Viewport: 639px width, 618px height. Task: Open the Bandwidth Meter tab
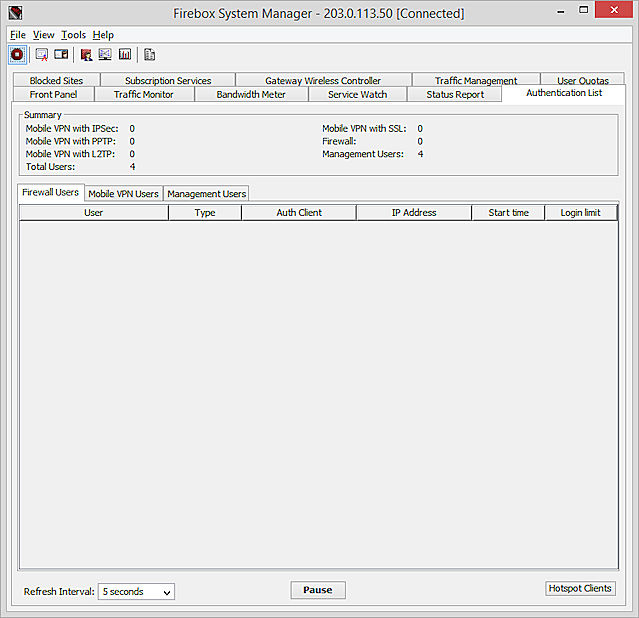click(250, 95)
